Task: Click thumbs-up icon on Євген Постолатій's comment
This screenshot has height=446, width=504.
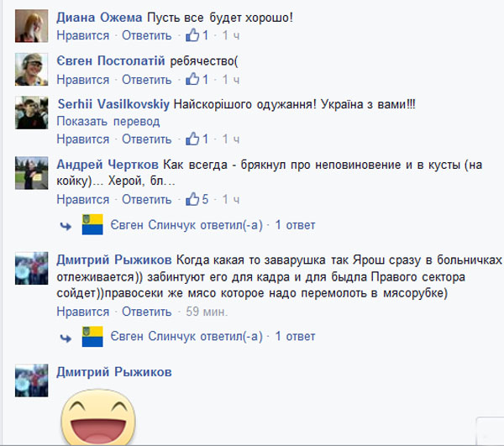Action: click(192, 79)
